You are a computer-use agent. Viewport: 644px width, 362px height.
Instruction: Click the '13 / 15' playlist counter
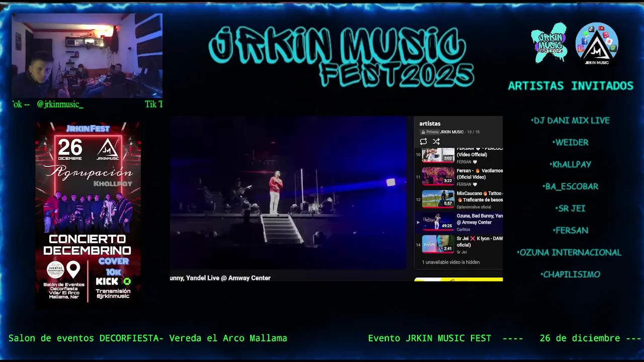point(473,132)
